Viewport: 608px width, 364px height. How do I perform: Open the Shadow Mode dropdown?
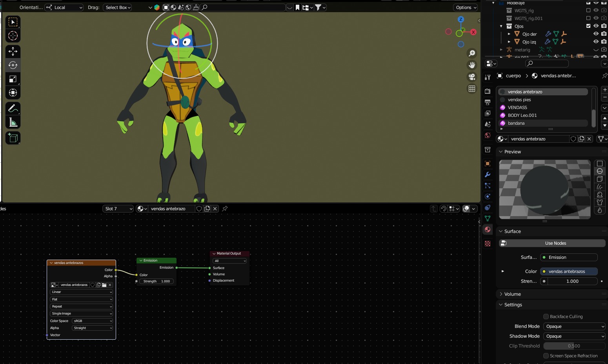tap(574, 336)
